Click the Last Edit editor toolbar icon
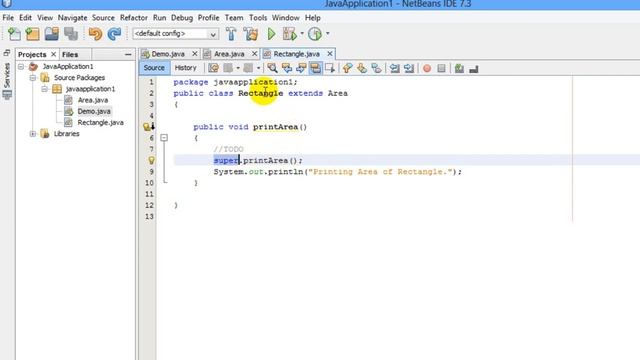640x360 pixels. pyautogui.click(x=213, y=68)
